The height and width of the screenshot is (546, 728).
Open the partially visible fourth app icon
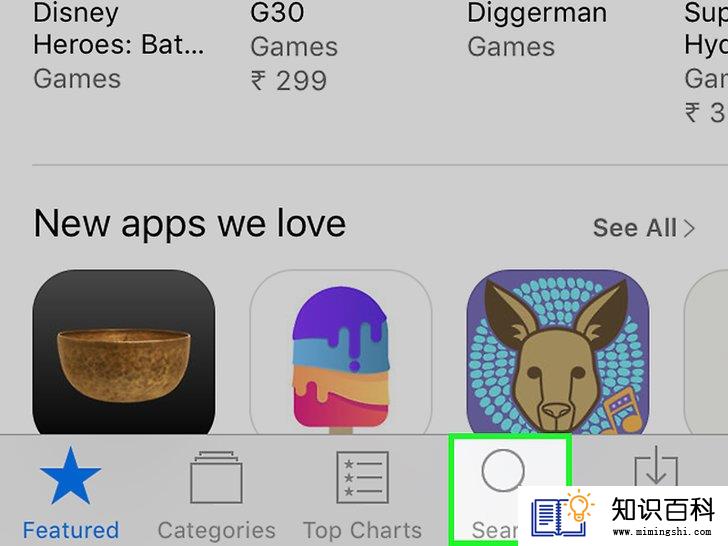[706, 352]
